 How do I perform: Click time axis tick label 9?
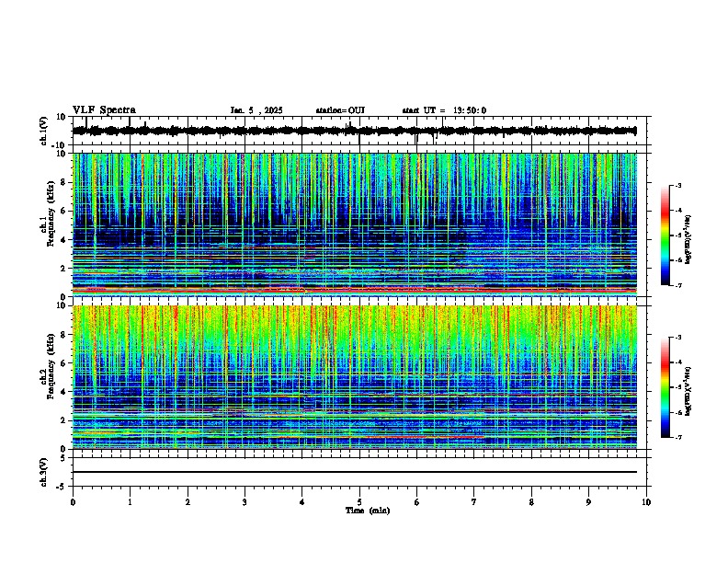pos(588,502)
